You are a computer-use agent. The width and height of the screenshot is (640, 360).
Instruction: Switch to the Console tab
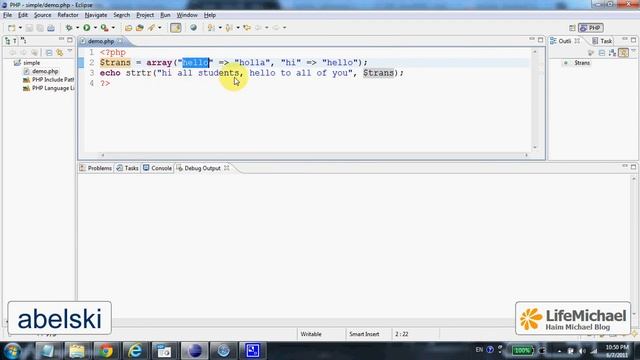158,168
